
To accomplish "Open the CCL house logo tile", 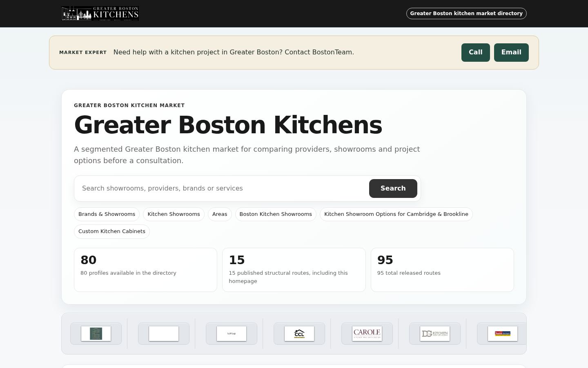I will click(x=299, y=334).
